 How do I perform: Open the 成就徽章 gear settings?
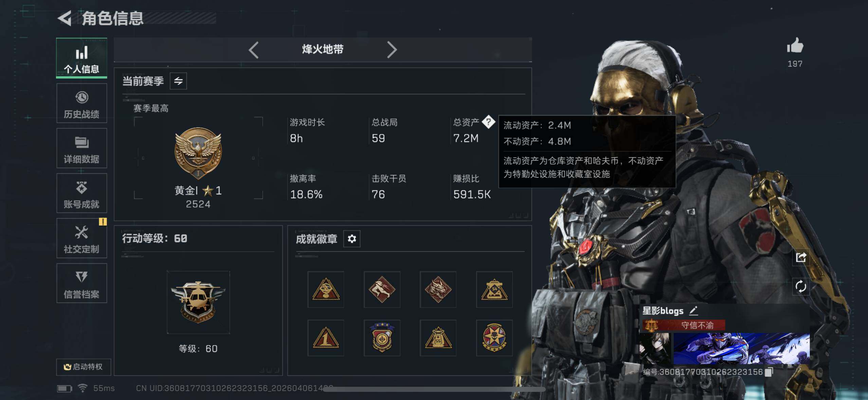click(352, 239)
